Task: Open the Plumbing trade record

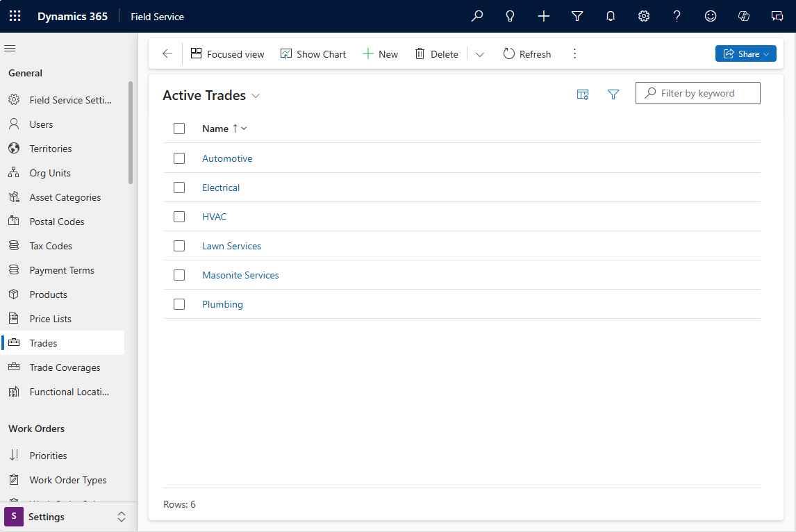Action: pos(222,304)
